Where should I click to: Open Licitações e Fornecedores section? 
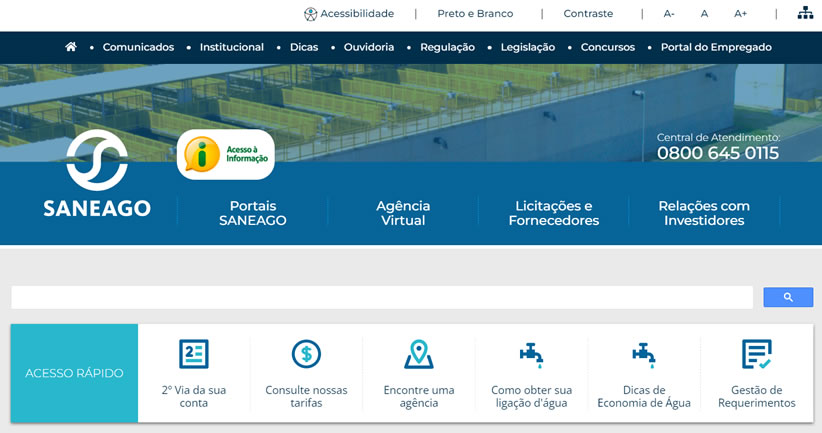[554, 213]
